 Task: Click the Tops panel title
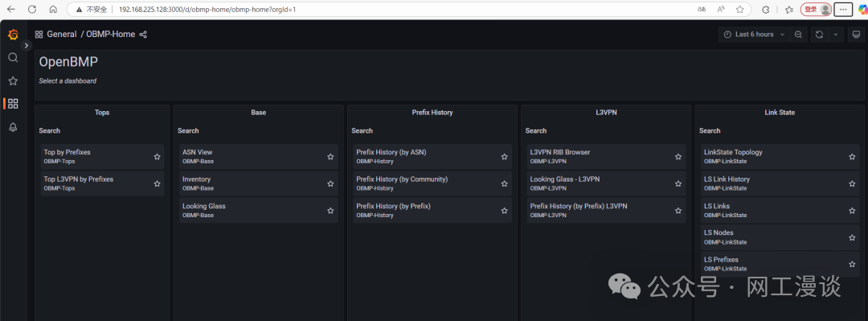point(102,113)
